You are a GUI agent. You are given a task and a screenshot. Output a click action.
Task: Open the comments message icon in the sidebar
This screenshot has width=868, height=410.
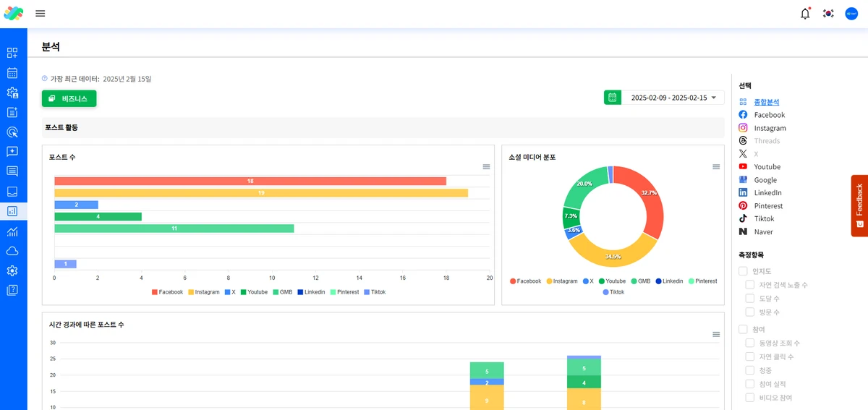[12, 171]
